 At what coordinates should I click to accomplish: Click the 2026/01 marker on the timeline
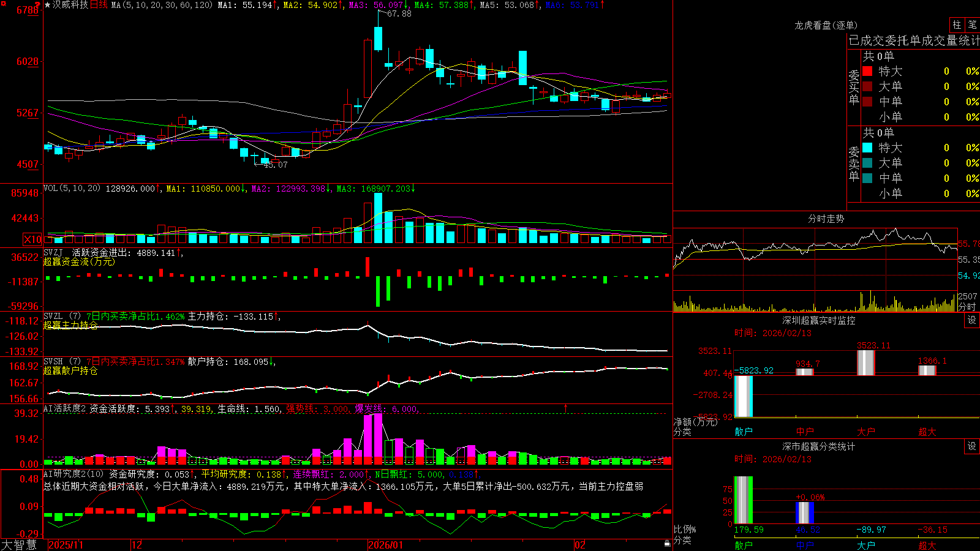click(x=386, y=545)
